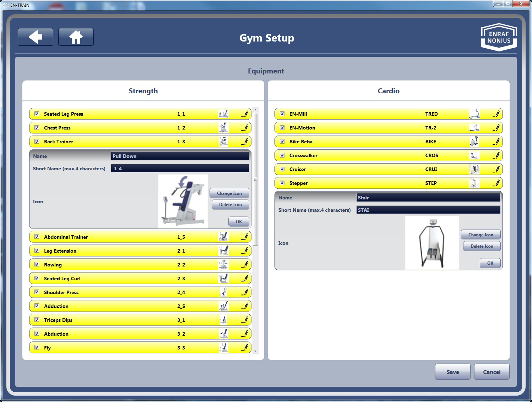
Task: Click Delete Icon for Pull Down
Action: point(230,204)
